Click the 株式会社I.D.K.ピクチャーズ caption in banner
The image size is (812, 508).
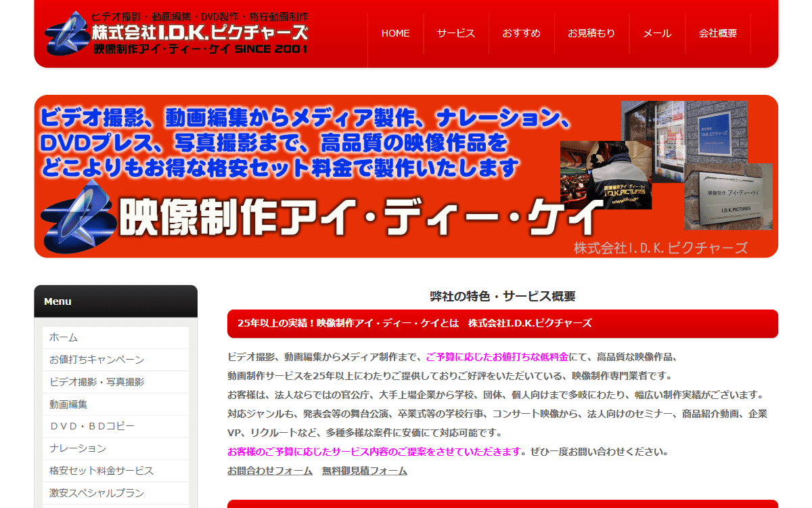click(x=660, y=248)
